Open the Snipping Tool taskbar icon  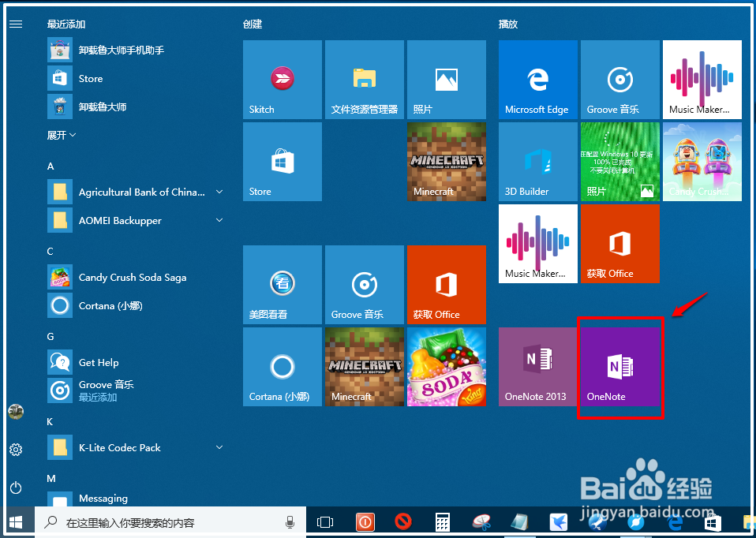click(x=481, y=522)
